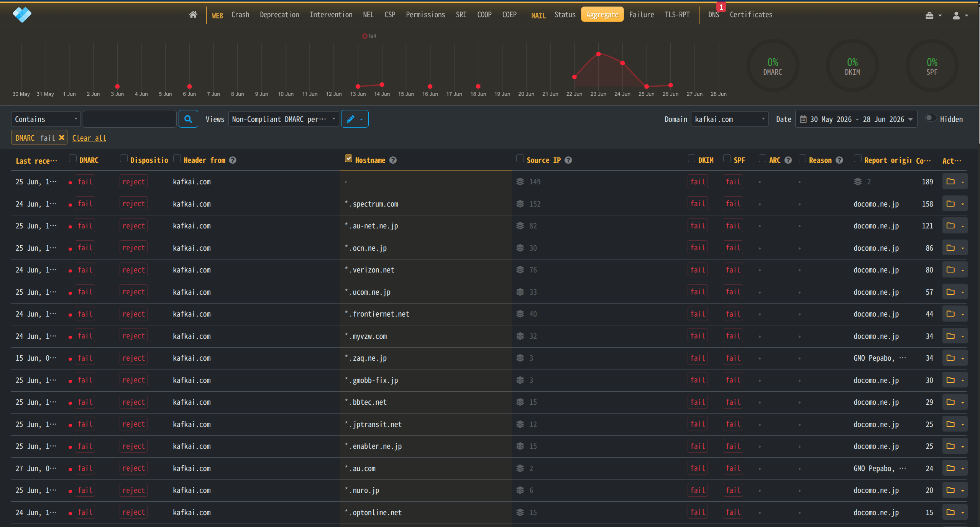Toggle the ARC column checkbox
980x527 pixels.
tap(762, 159)
